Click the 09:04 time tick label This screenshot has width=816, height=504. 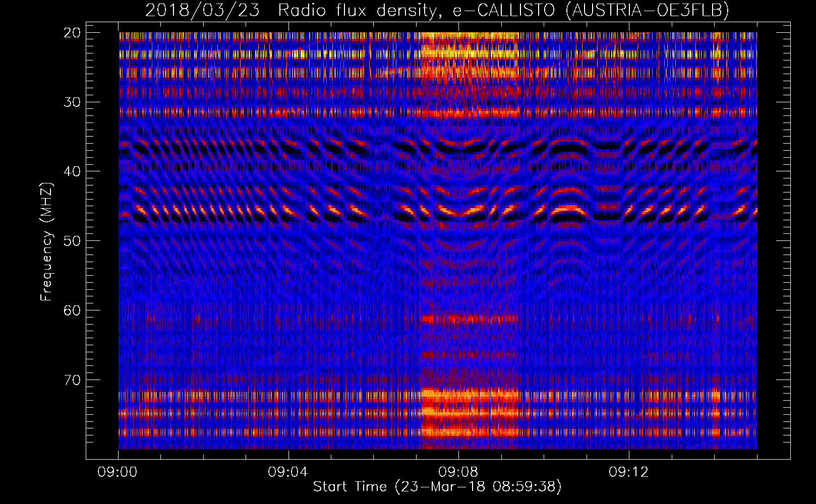pos(288,472)
